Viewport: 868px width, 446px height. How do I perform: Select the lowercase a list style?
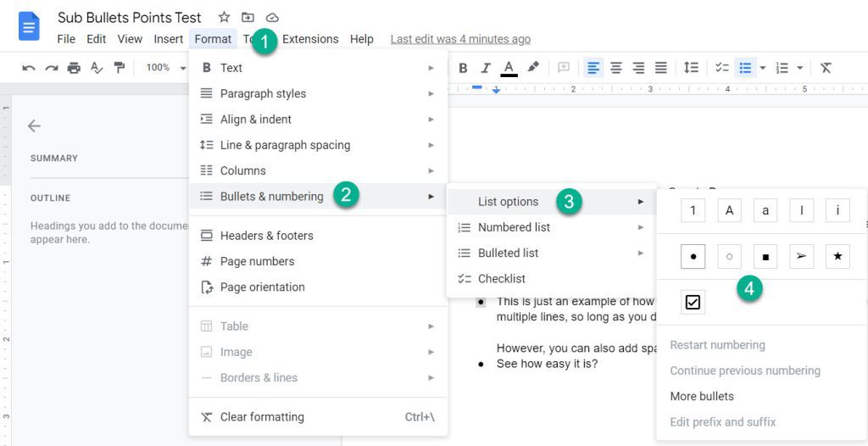(x=765, y=210)
